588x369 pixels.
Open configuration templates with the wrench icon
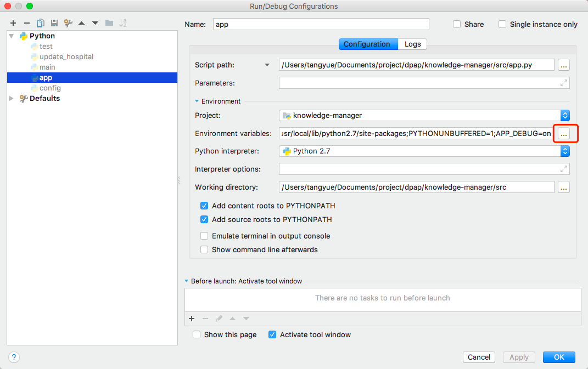(x=67, y=23)
